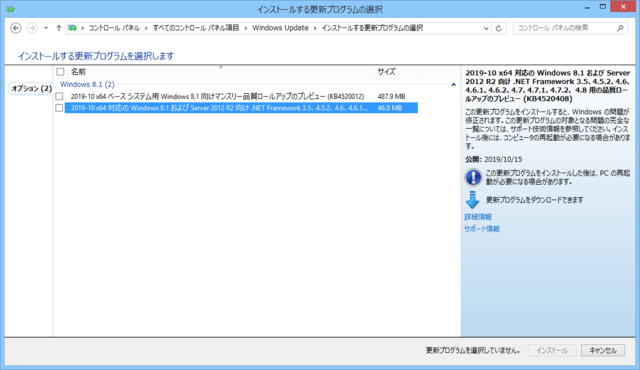Click the title bar Windows Update icon
Viewport: 640px width, 370px height.
click(10, 9)
